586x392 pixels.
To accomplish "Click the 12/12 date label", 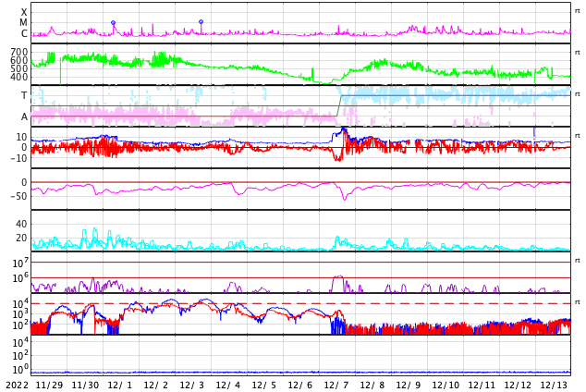I will [518, 386].
